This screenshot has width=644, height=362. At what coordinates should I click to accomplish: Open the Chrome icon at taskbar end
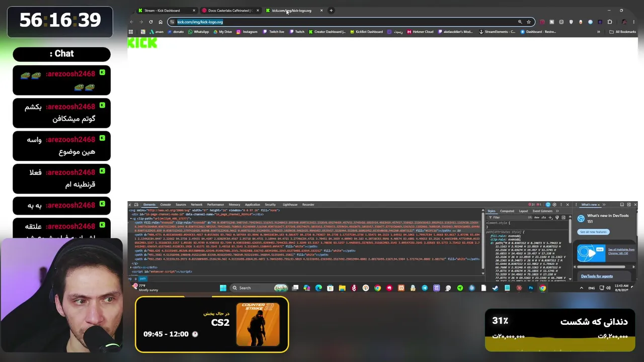(x=542, y=288)
